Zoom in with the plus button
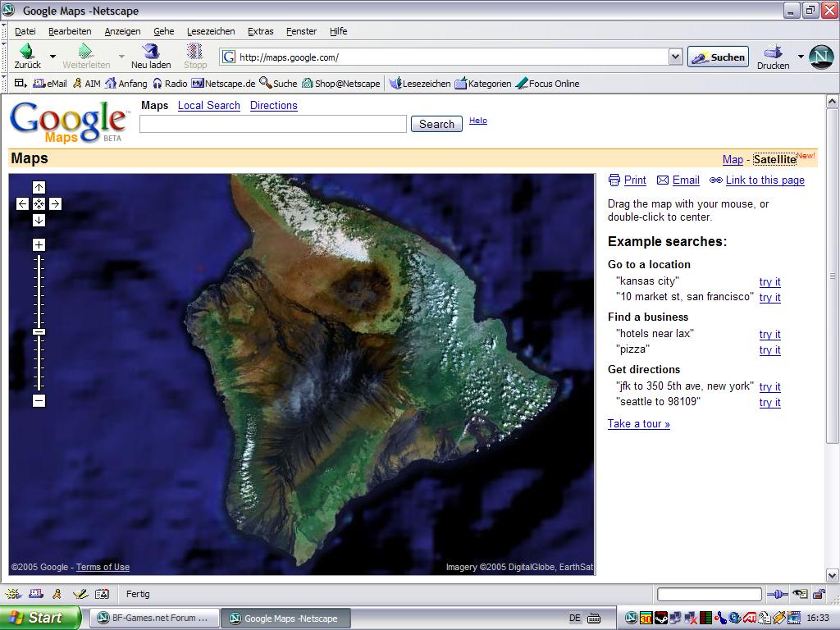840x630 pixels. (x=39, y=244)
